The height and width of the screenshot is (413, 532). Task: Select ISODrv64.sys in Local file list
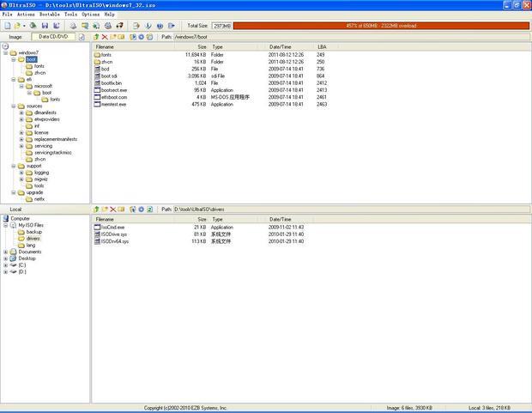pos(115,241)
